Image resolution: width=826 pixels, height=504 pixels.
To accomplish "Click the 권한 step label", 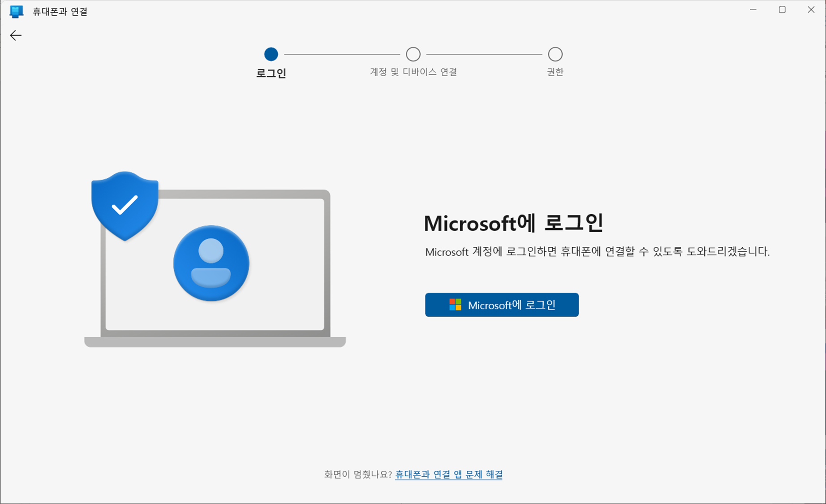I will (555, 72).
